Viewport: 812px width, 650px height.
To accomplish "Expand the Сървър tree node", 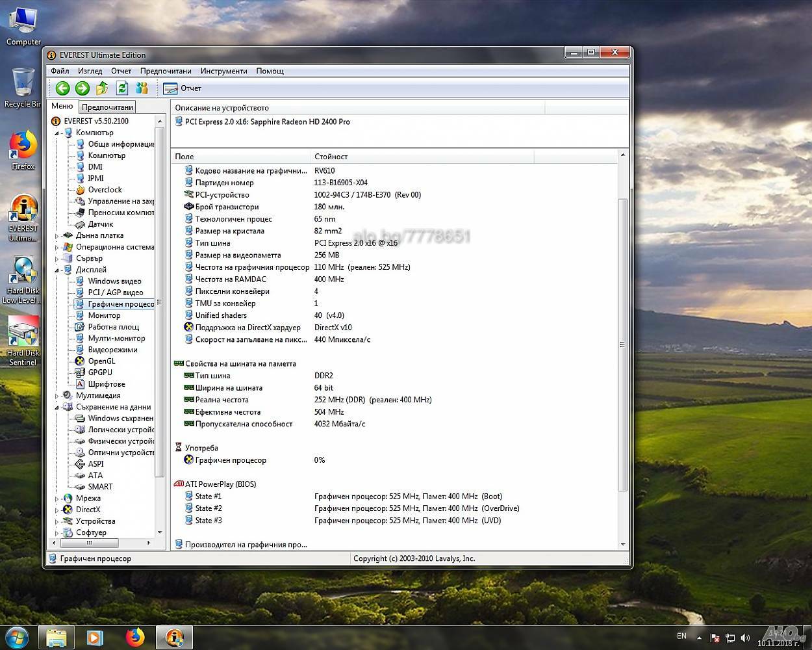I will (x=57, y=258).
